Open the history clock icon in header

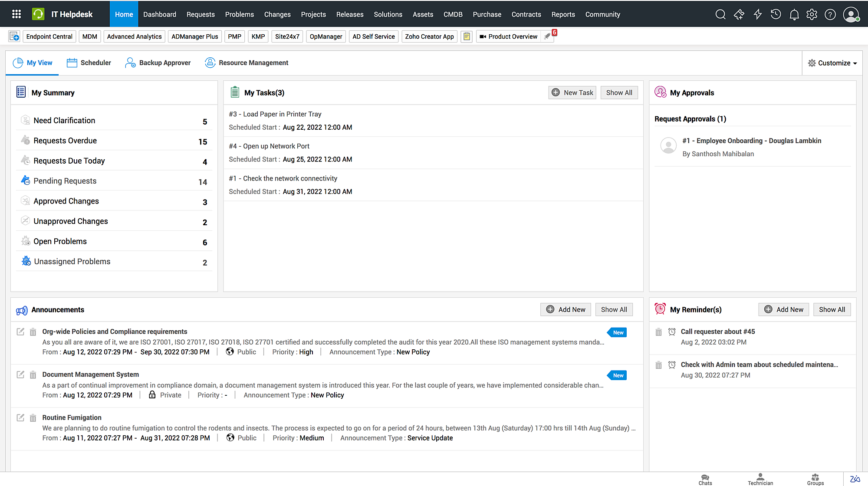(776, 14)
